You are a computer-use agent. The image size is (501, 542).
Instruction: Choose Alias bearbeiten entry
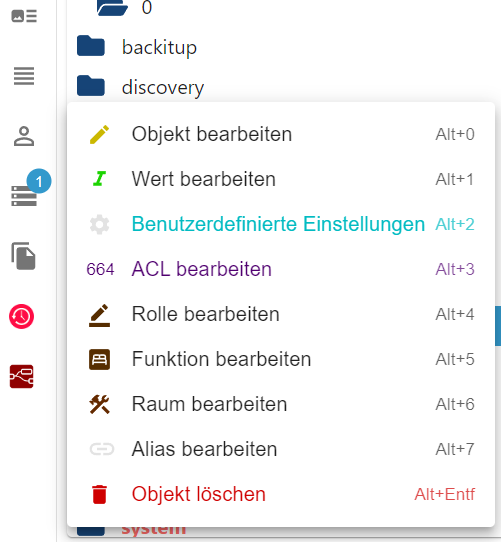click(x=281, y=449)
